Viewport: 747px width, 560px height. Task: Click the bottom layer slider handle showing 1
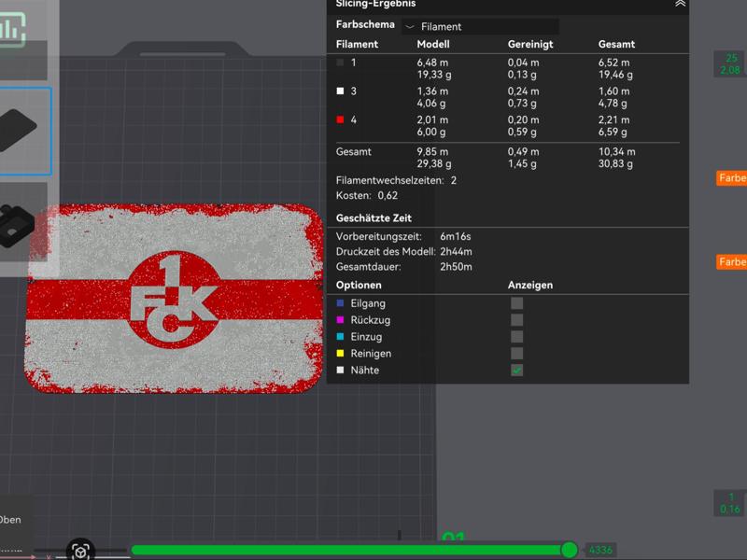tap(730, 503)
